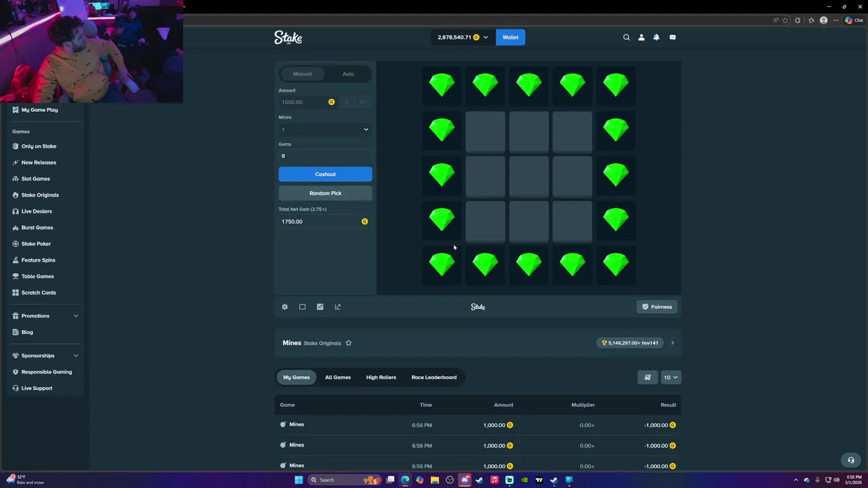Open My Game Play in sidebar

coord(39,110)
